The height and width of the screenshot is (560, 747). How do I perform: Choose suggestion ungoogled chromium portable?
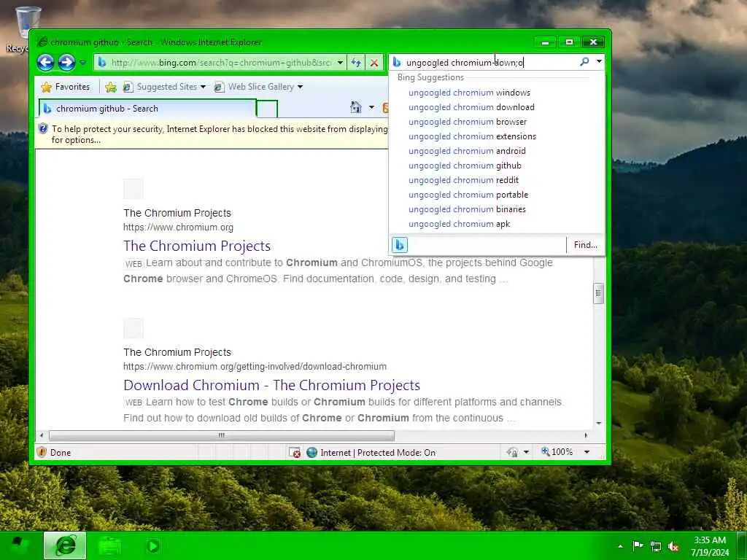468,195
